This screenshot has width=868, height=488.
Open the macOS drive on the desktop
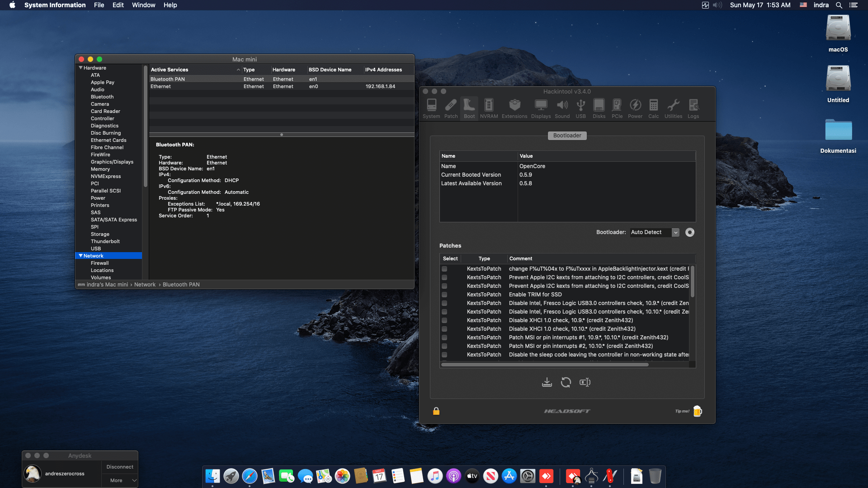838,34
